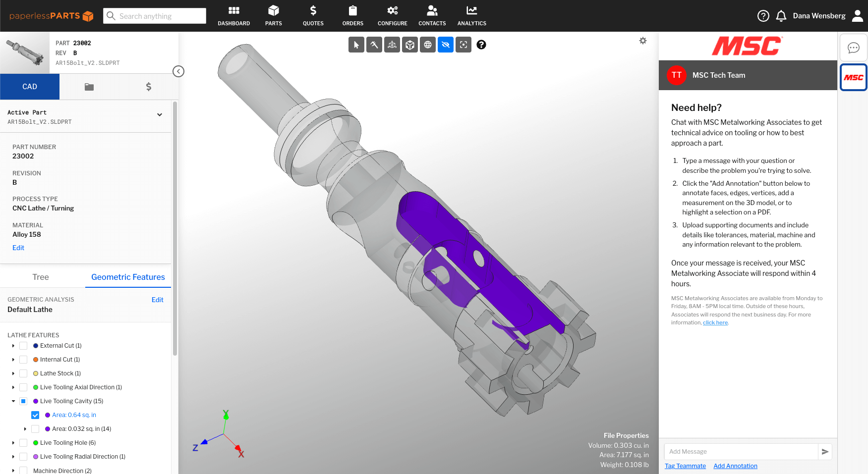Check the Area: 0.032 sq. in (14) checkbox
Viewport: 868px width, 474px height.
[35, 429]
